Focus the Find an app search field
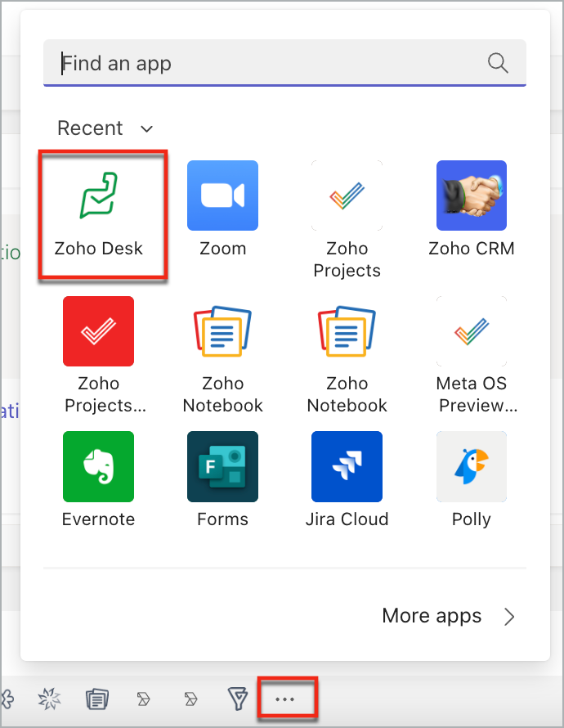 click(284, 63)
